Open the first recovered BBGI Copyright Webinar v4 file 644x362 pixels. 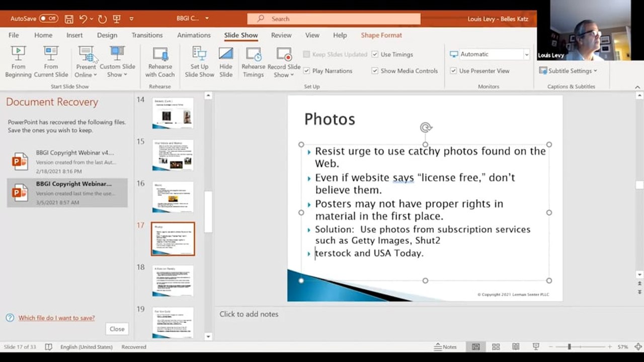(67, 162)
